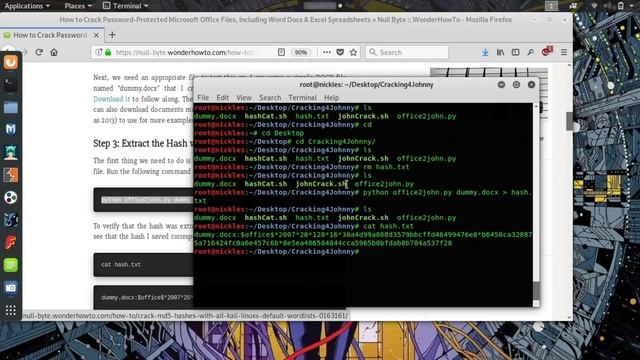
Task: Close the How to Crack Password tab
Action: [96, 36]
